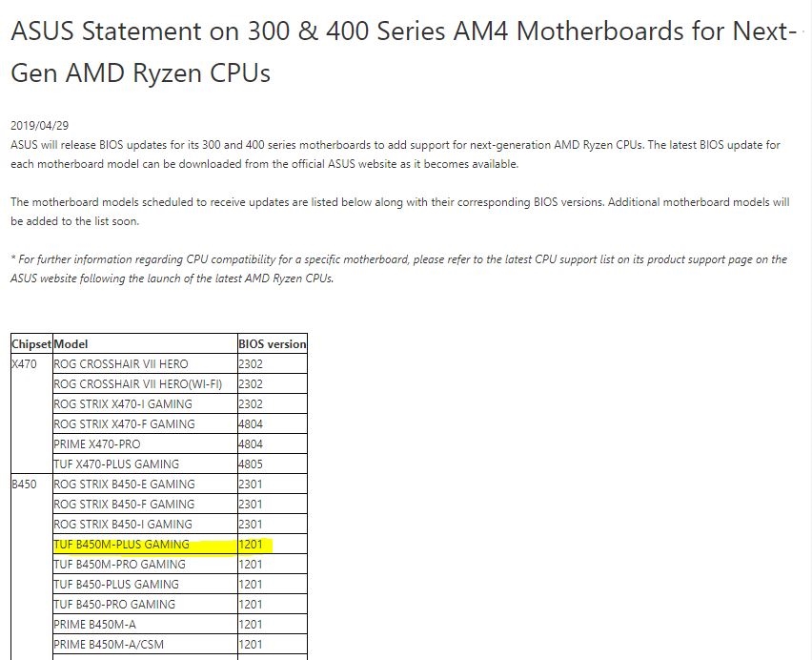Select the ROG STRIX X470-F GAMING model
Screen dimensions: 812x660
coord(125,423)
